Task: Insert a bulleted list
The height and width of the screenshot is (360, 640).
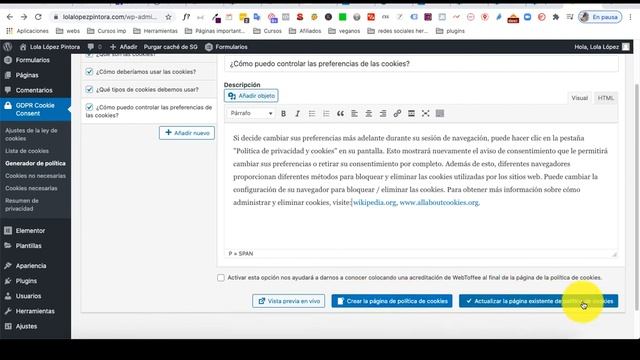Action: [x=312, y=113]
